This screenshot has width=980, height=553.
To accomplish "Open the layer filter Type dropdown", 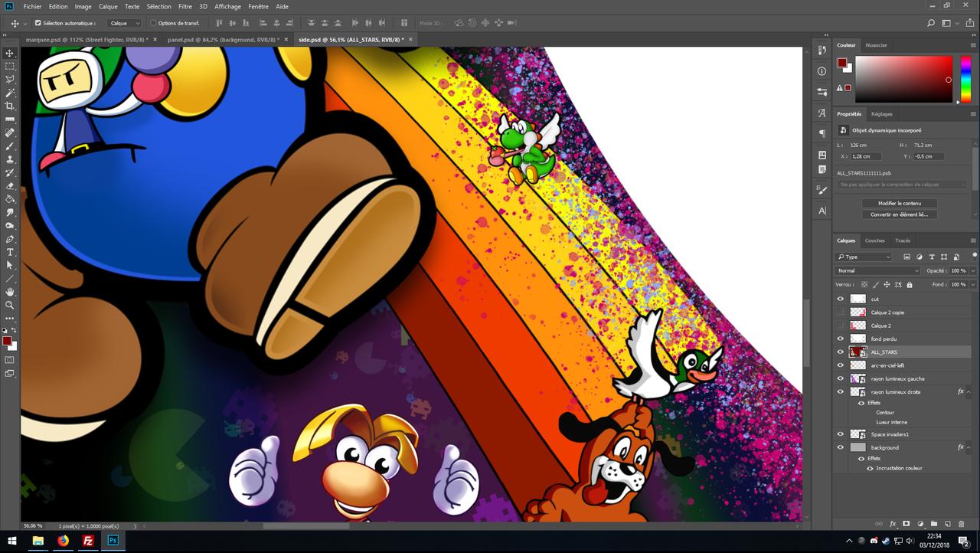I will pos(864,257).
